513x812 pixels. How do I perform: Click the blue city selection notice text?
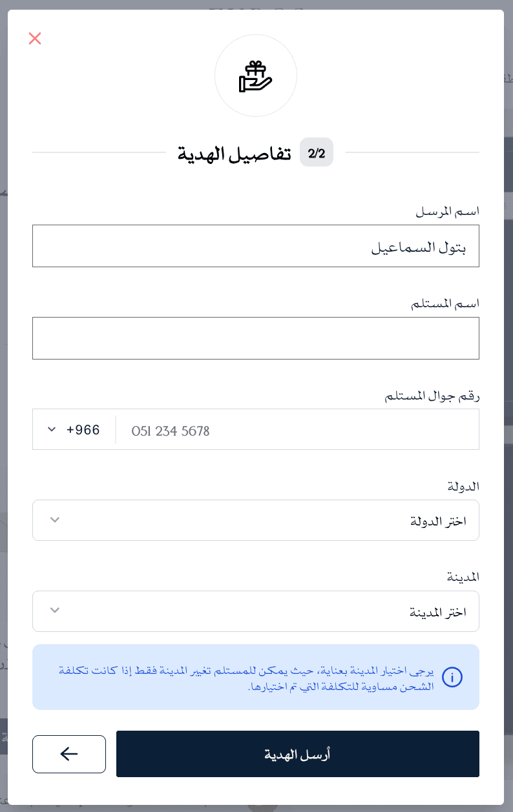tap(245, 678)
